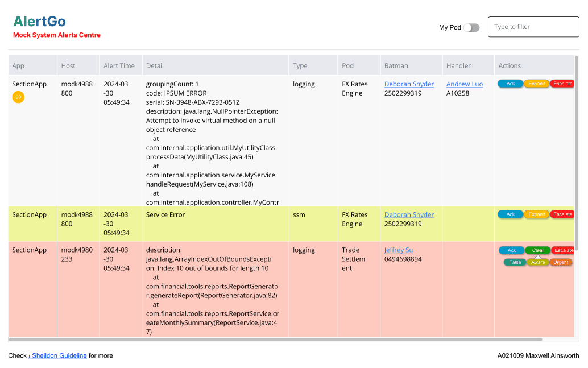Expand the Service Error ssm alert
Image resolution: width=588 pixels, height=368 pixels.
click(537, 214)
